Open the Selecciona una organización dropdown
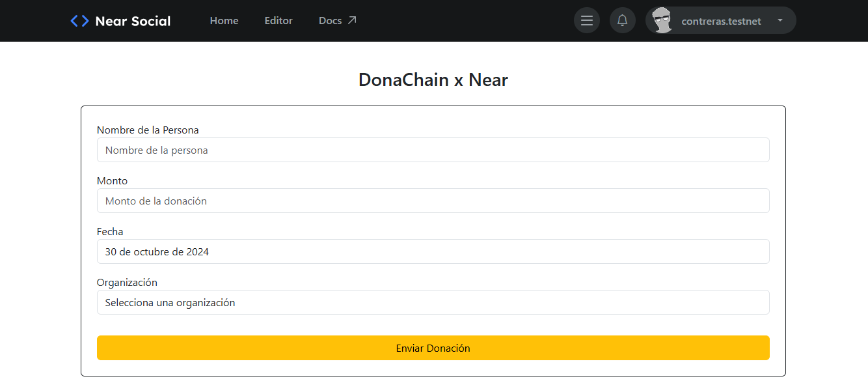The image size is (868, 383). click(433, 302)
